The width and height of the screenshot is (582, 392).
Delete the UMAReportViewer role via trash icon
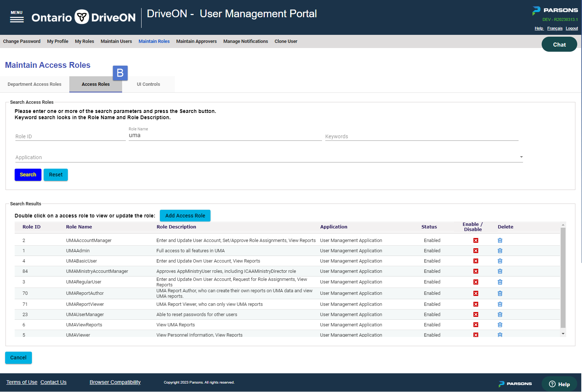point(500,304)
